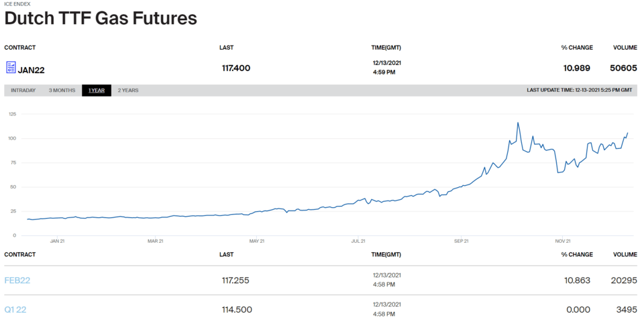Show the 2 Years chart range
This screenshot has width=644, height=324.
coord(128,91)
